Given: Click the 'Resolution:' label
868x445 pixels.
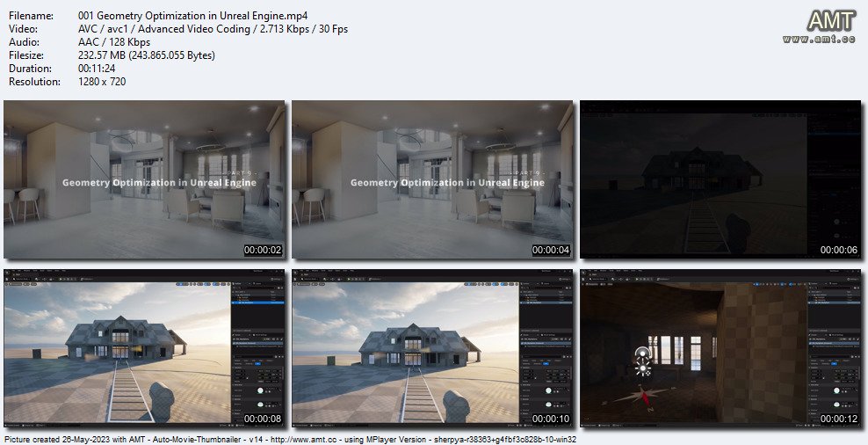Looking at the screenshot, I should (x=35, y=82).
